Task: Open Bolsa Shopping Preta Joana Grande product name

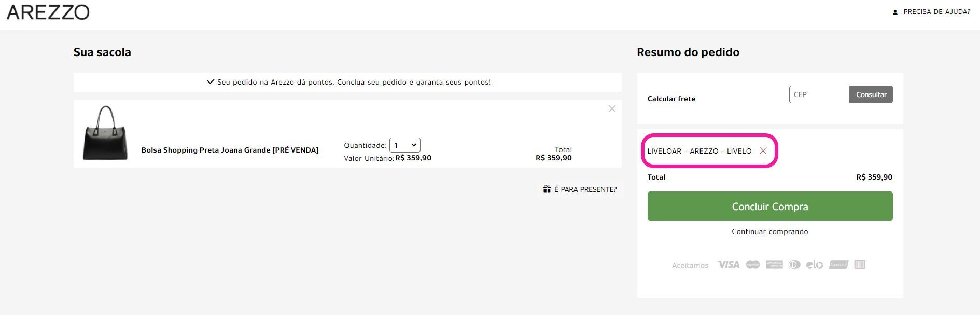Action: pos(230,150)
